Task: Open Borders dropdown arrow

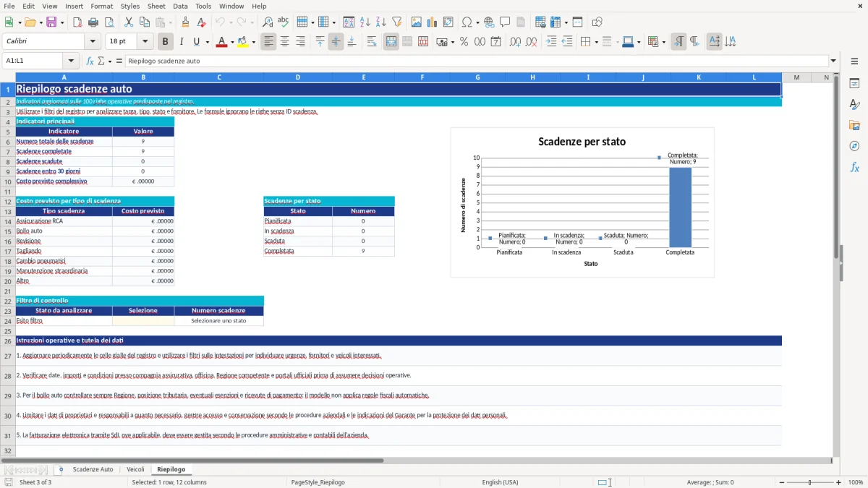Action: tap(596, 42)
